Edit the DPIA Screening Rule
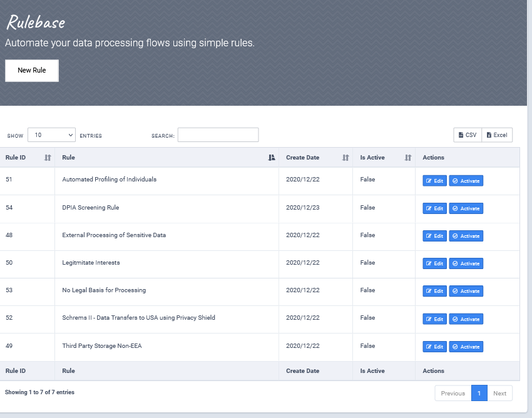The height and width of the screenshot is (418, 532). tap(434, 208)
